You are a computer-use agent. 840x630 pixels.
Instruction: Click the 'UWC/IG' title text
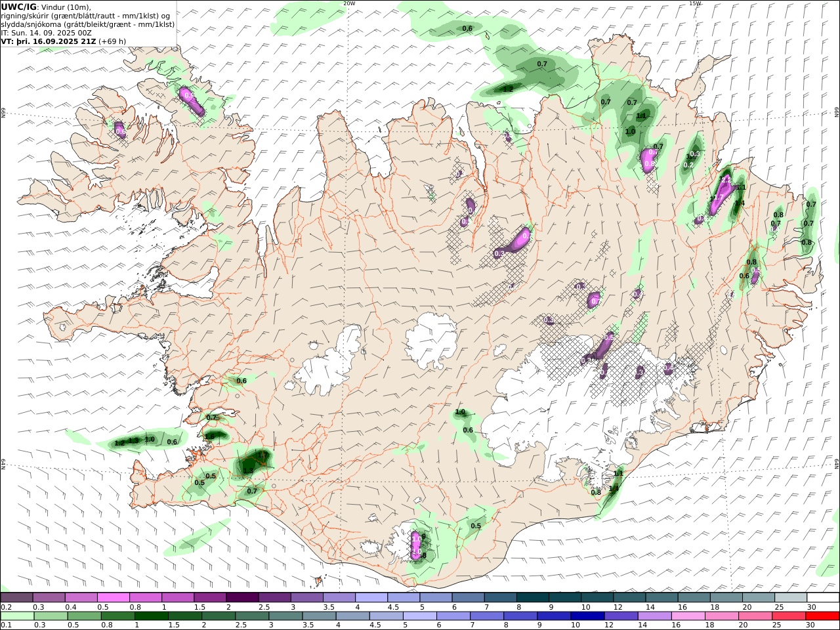point(18,7)
